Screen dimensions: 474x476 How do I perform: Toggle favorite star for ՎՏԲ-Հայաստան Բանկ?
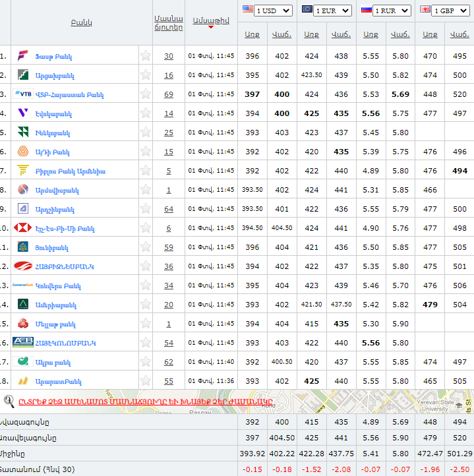click(x=146, y=94)
